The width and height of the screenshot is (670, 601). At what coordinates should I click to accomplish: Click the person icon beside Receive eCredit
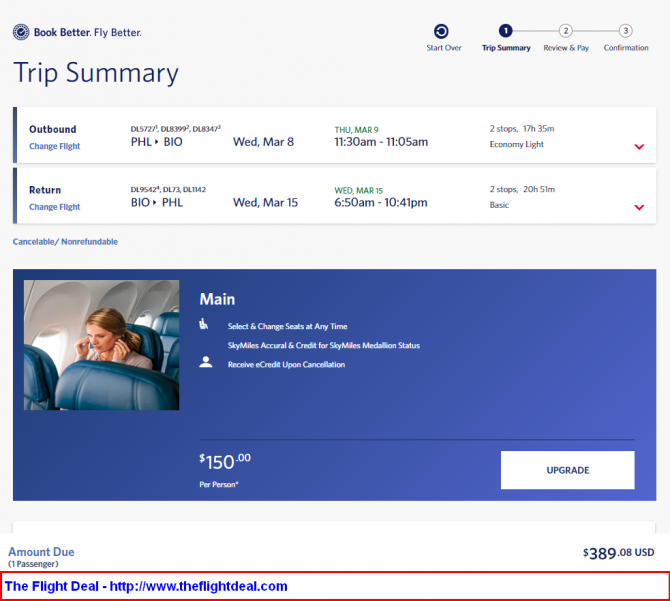206,362
